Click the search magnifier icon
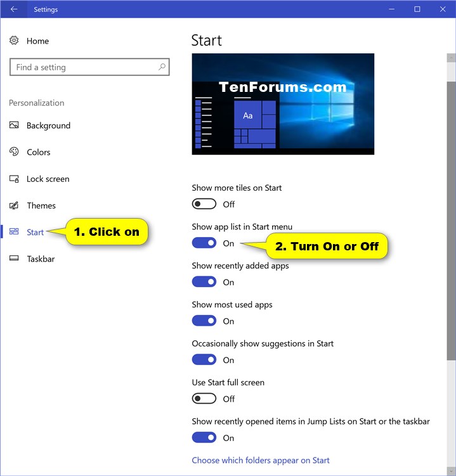This screenshot has height=476, width=456. click(162, 67)
